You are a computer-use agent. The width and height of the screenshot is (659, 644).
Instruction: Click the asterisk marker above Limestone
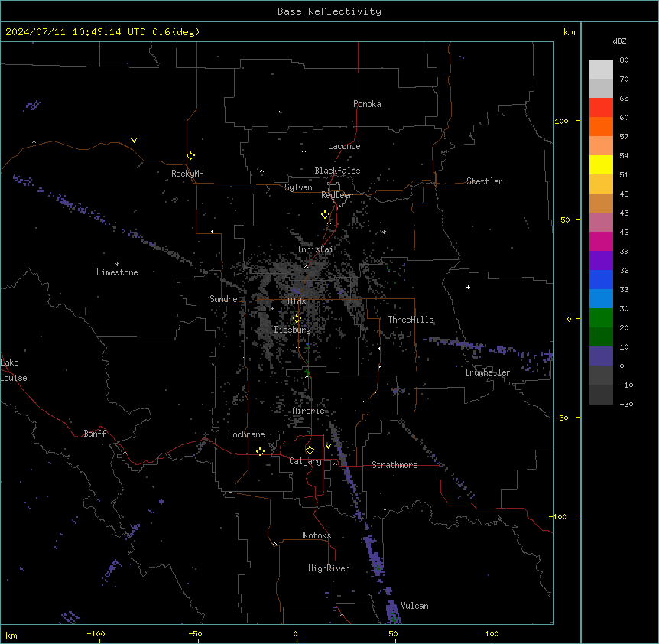click(117, 265)
